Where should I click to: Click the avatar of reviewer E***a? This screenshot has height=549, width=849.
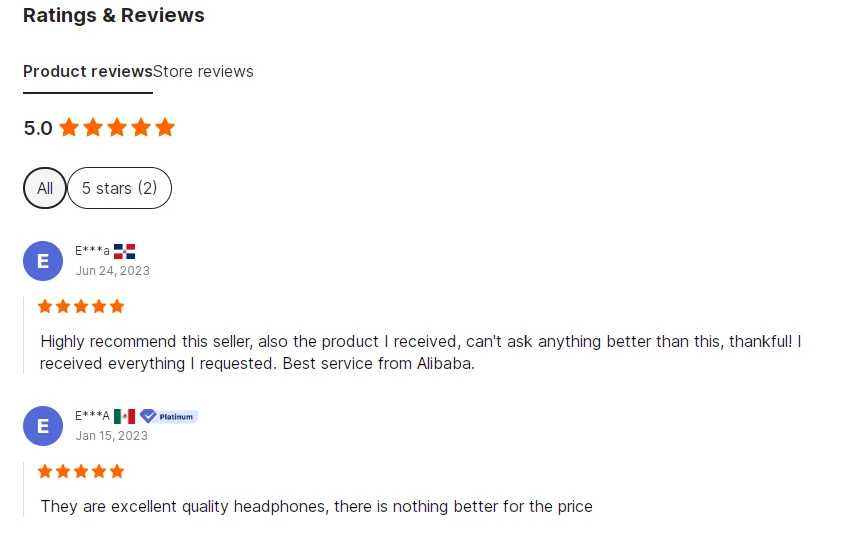click(x=43, y=261)
